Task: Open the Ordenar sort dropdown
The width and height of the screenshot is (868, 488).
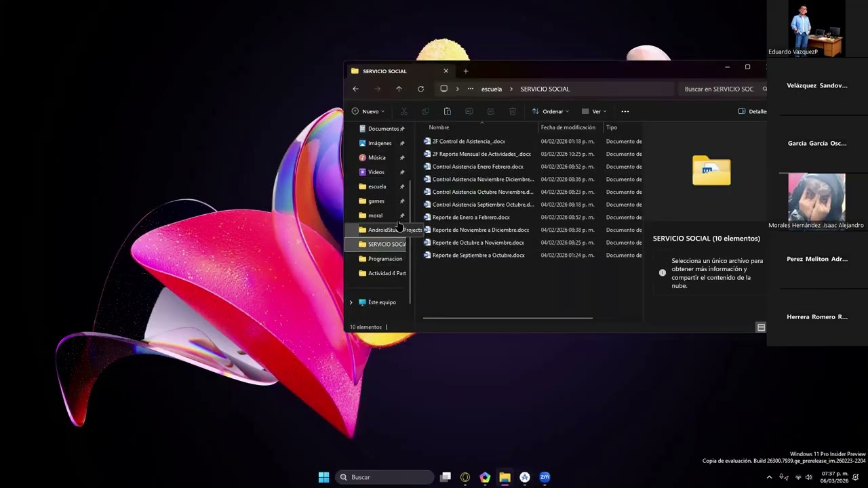Action: pyautogui.click(x=551, y=111)
